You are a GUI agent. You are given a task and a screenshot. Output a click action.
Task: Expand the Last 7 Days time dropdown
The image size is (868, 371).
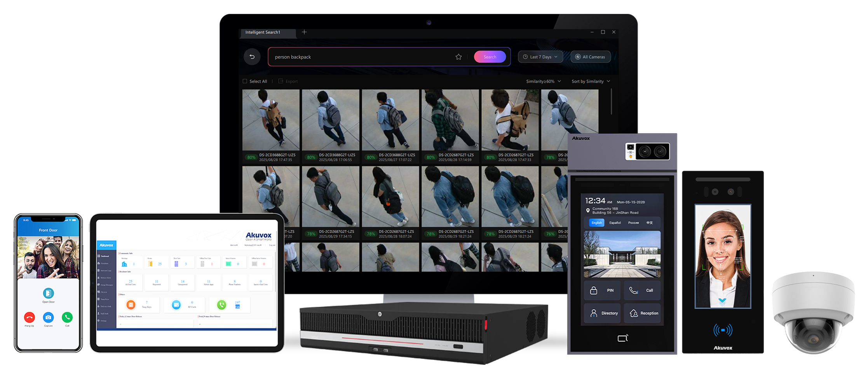[x=540, y=57]
